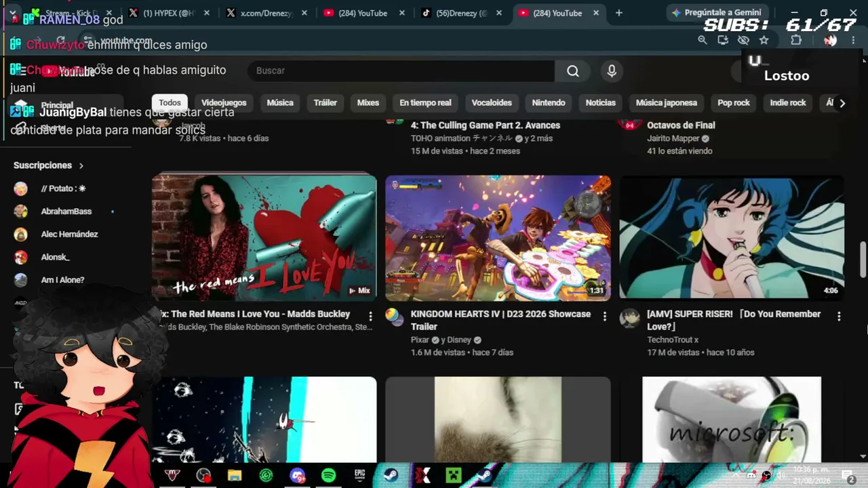Image resolution: width=868 pixels, height=488 pixels.
Task: Open options menu for Kingdom Hearts IV video
Action: [x=605, y=317]
